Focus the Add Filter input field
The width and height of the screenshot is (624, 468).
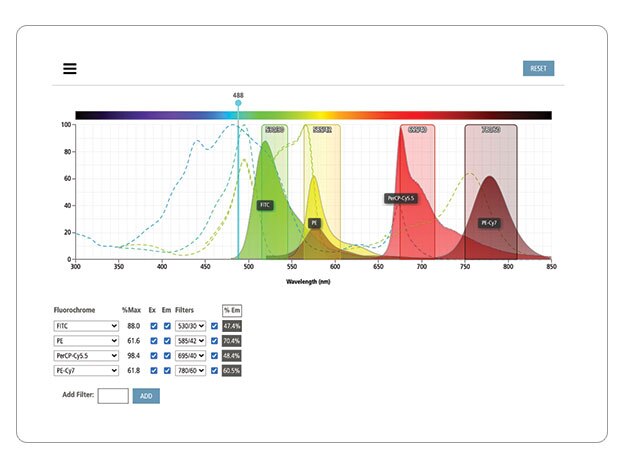(x=113, y=396)
